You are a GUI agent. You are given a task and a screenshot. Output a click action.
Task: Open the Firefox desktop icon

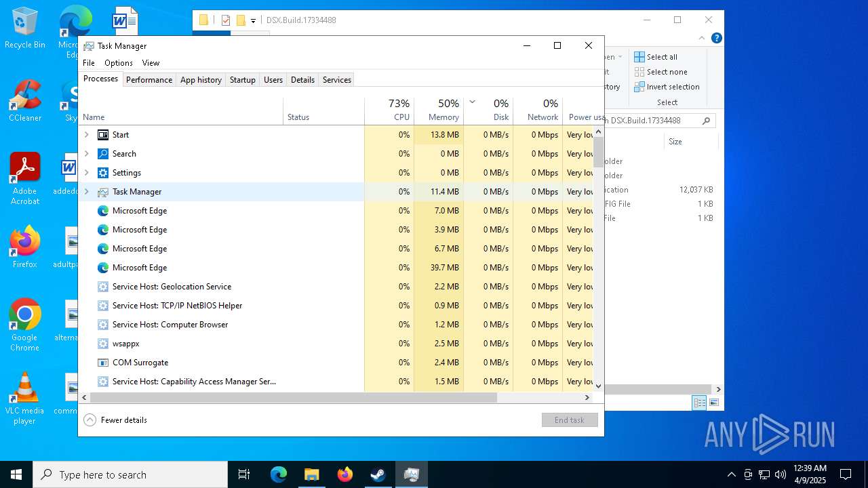click(24, 247)
